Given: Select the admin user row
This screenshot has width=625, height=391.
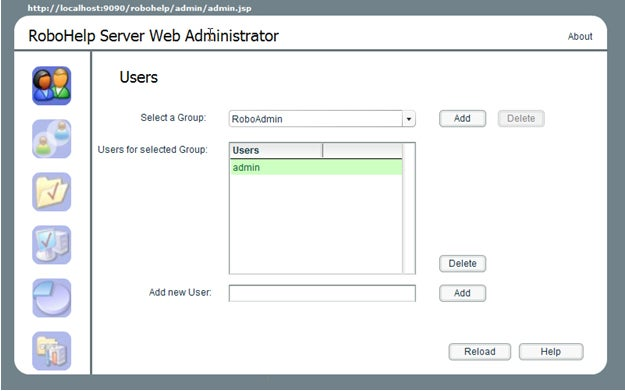Looking at the screenshot, I should 316,167.
